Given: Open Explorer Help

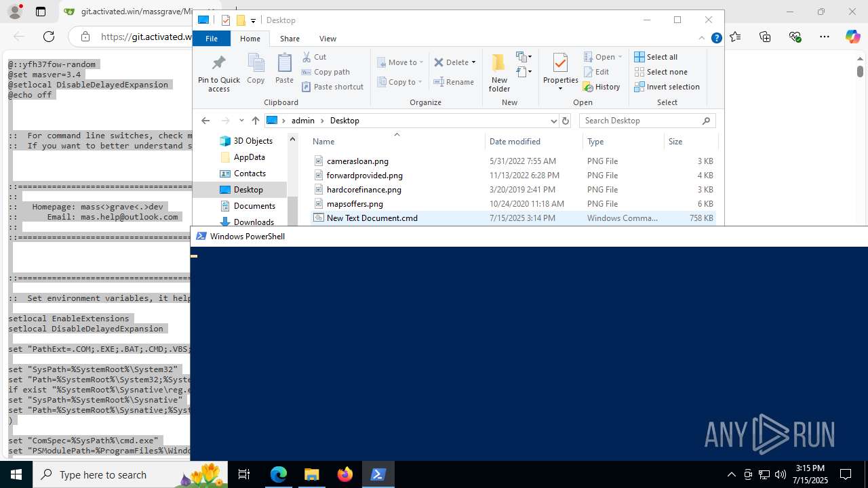Looking at the screenshot, I should click(716, 39).
